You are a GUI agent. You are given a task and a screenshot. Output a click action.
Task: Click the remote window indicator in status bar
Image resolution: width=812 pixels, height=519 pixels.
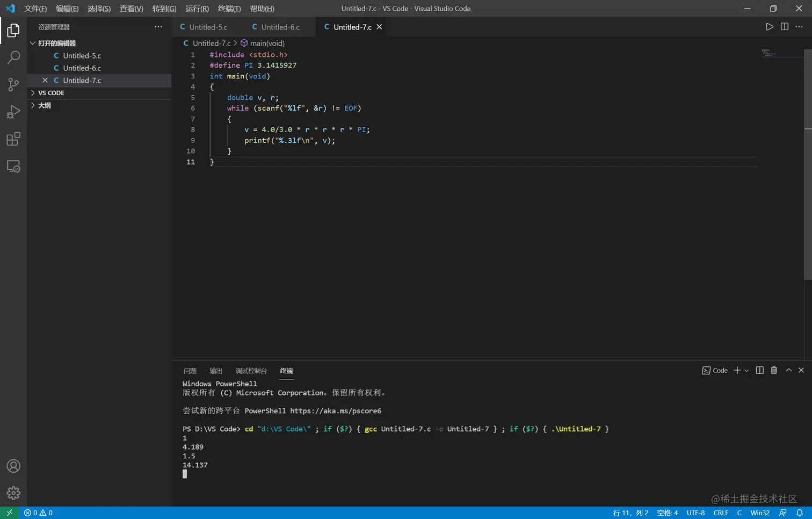tap(9, 513)
